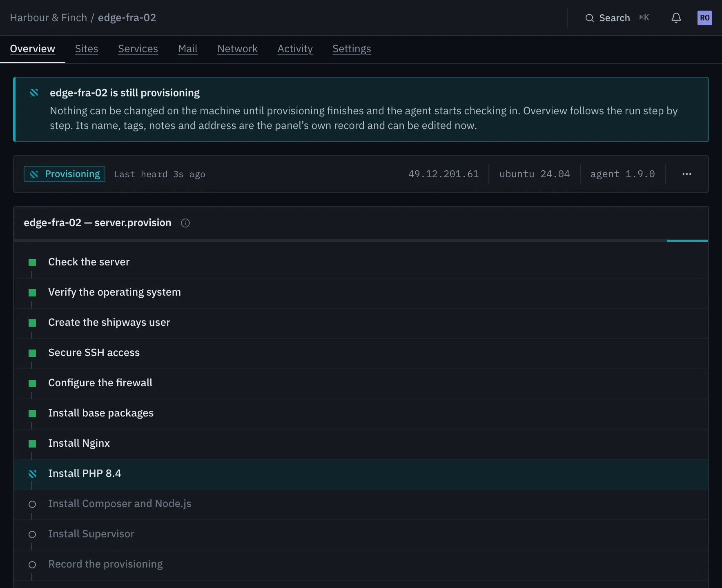Viewport: 722px width, 588px height.
Task: Click the green square for Configure the firewall
Action: pyautogui.click(x=32, y=383)
